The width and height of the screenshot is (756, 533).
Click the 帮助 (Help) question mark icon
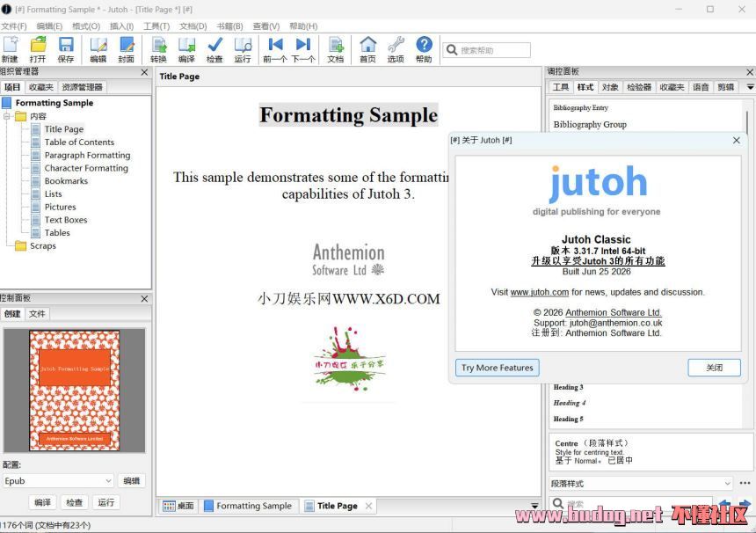[424, 49]
